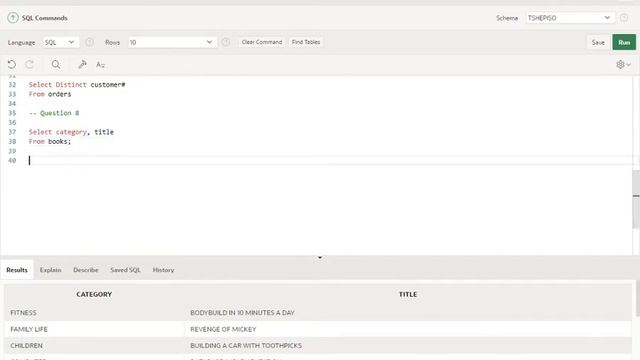Collapse the results pane with splitter arrow
The width and height of the screenshot is (640, 360).
(320, 258)
